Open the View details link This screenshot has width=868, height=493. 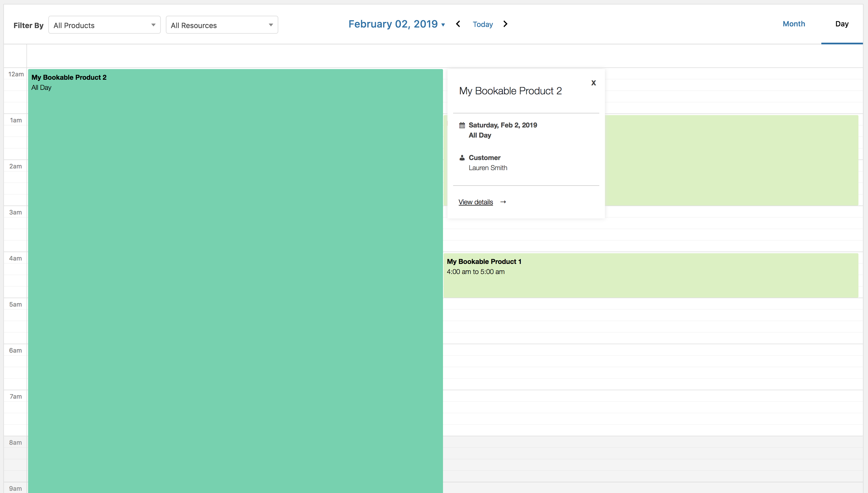(x=476, y=202)
